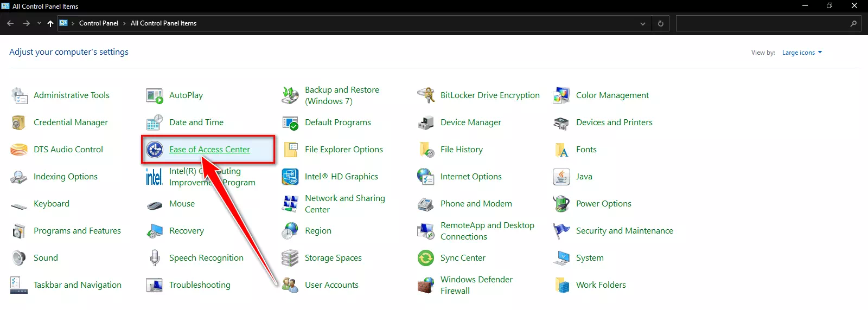Screen dimensions: 868x310
Task: Go up one level with Up arrow
Action: click(x=50, y=23)
